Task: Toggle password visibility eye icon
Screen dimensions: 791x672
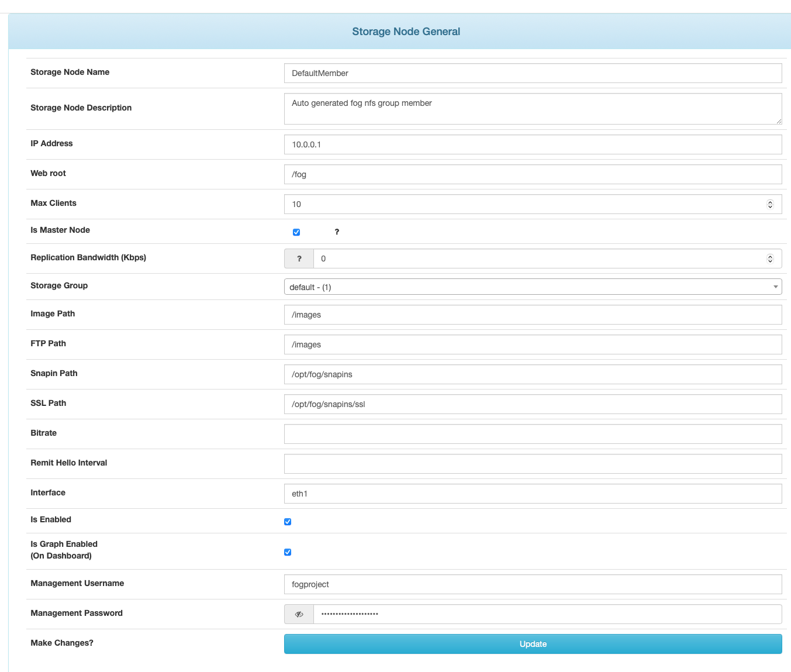Action: click(x=299, y=614)
